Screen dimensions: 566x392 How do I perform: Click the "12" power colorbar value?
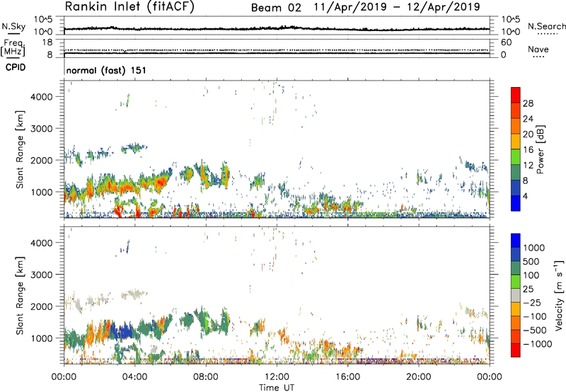pyautogui.click(x=528, y=166)
